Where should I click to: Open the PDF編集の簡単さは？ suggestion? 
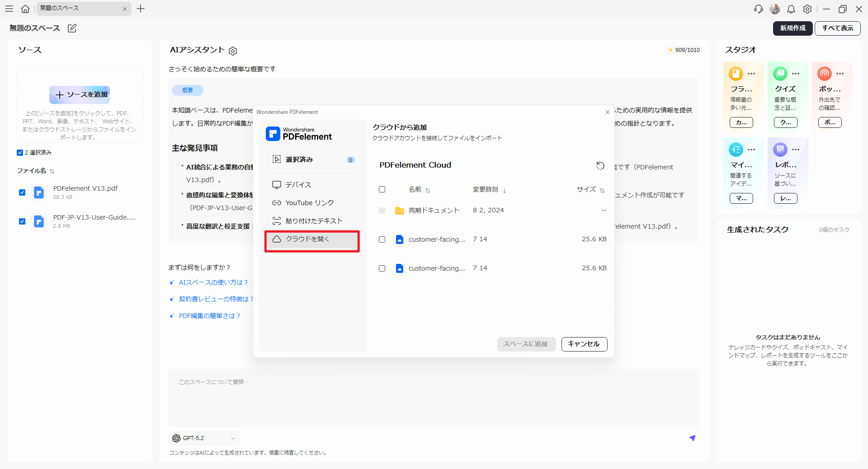209,316
